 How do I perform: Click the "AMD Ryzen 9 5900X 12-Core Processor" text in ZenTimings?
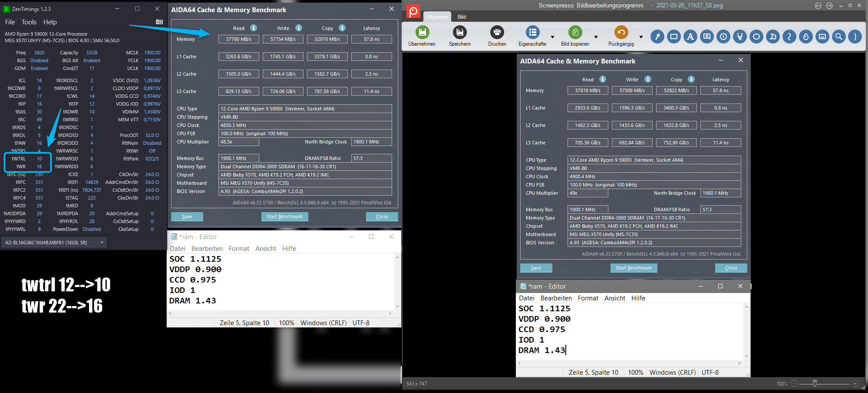coord(46,34)
